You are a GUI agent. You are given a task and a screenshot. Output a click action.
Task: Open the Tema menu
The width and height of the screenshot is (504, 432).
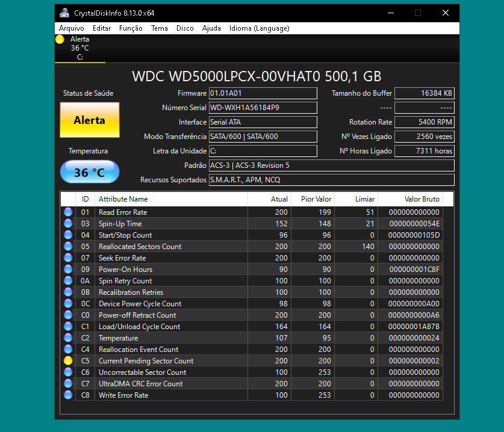[160, 28]
